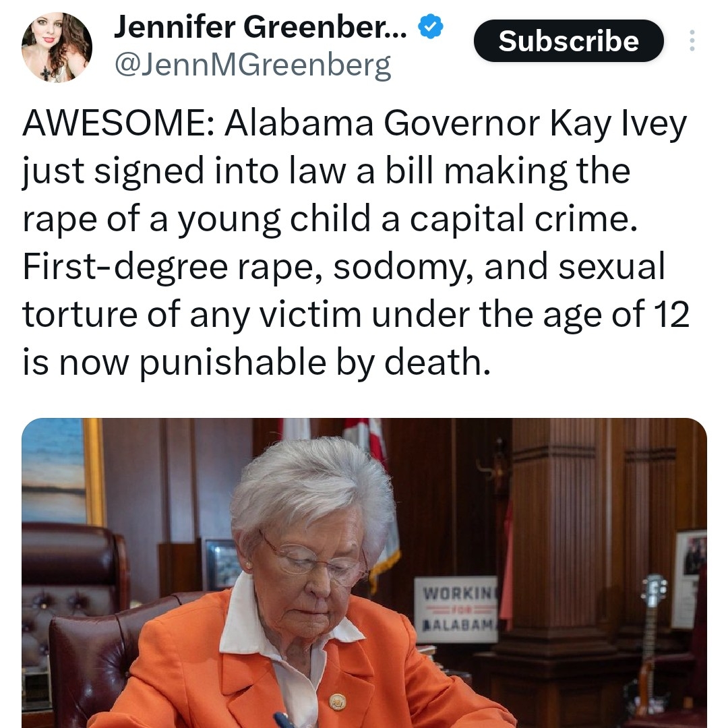Viewport: 728px width, 728px height.
Task: Select the Jennifer Greenber... display name
Action: (260, 27)
